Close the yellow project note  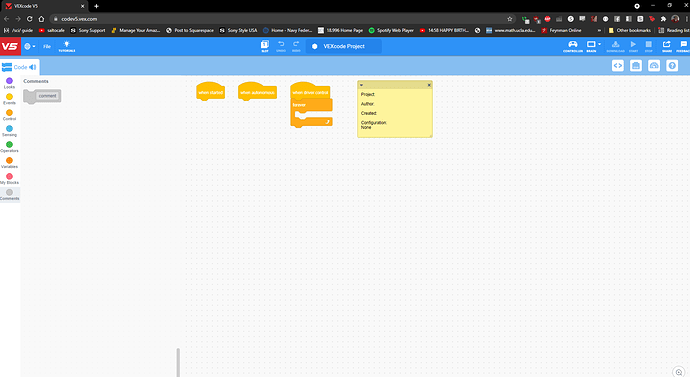click(429, 85)
